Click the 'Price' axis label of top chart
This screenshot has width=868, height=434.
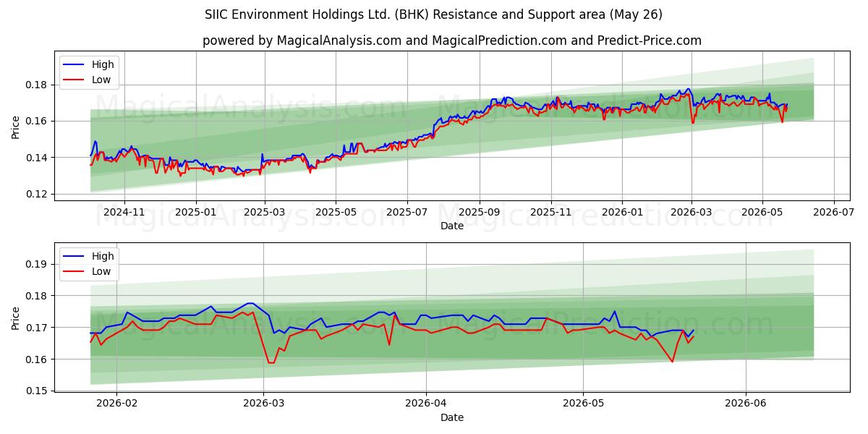(x=16, y=125)
